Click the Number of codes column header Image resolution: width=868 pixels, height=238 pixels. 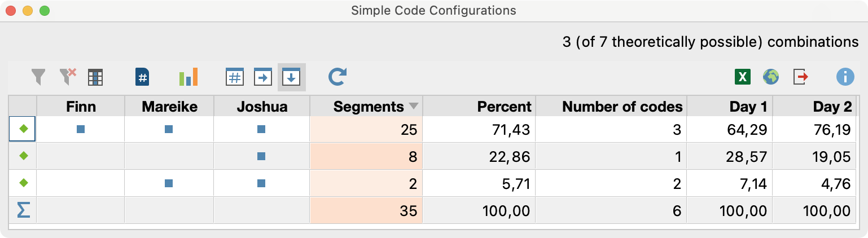pyautogui.click(x=622, y=107)
